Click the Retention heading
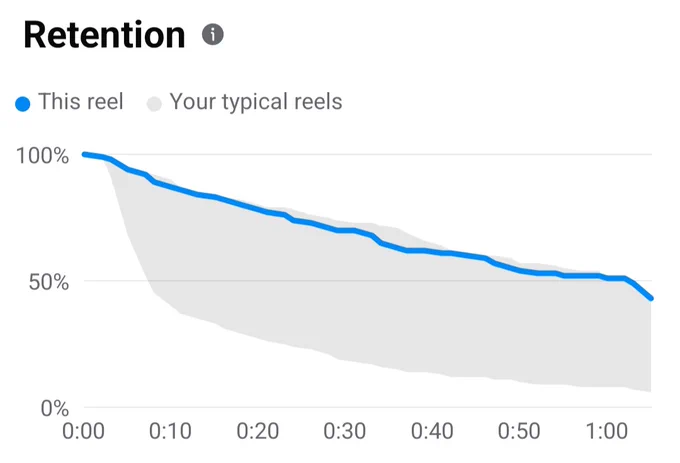This screenshot has width=680, height=463. [105, 35]
